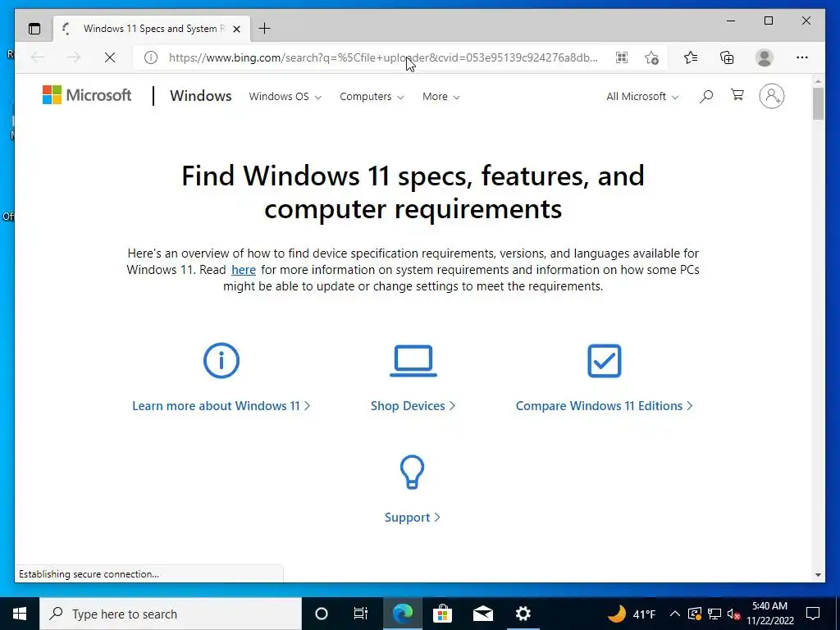Click the Microsoft logo
This screenshot has height=630, width=840.
coord(87,95)
